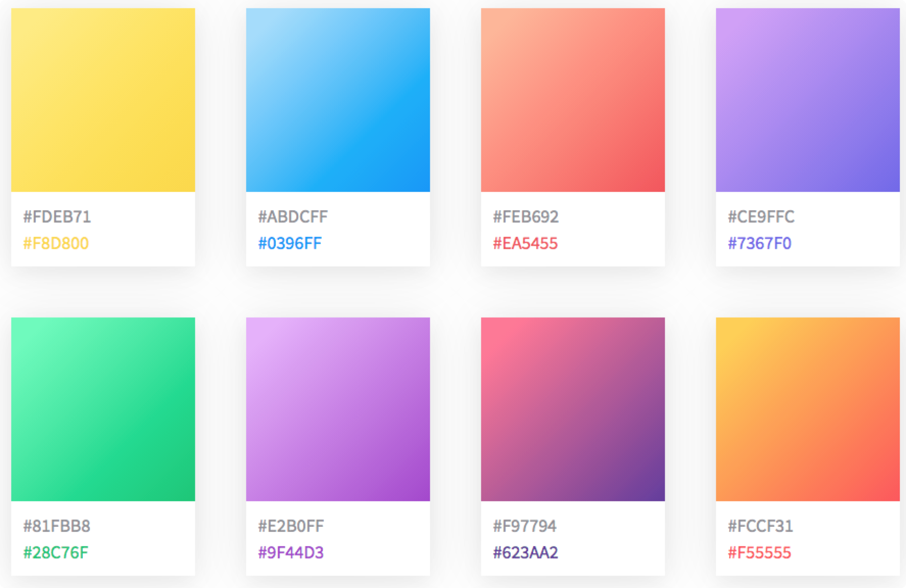Screen dimensions: 906x588
Task: Select the blue gradient swatch
Action: [338, 100]
